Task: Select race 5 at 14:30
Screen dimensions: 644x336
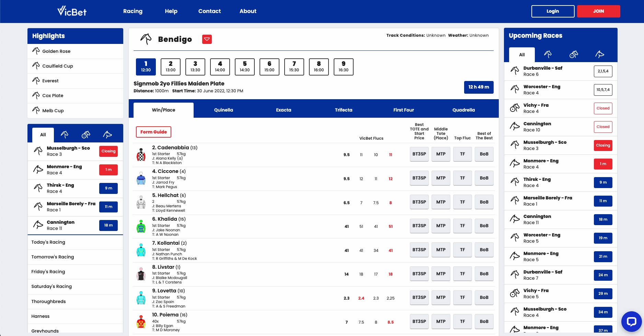Action: coord(245,67)
